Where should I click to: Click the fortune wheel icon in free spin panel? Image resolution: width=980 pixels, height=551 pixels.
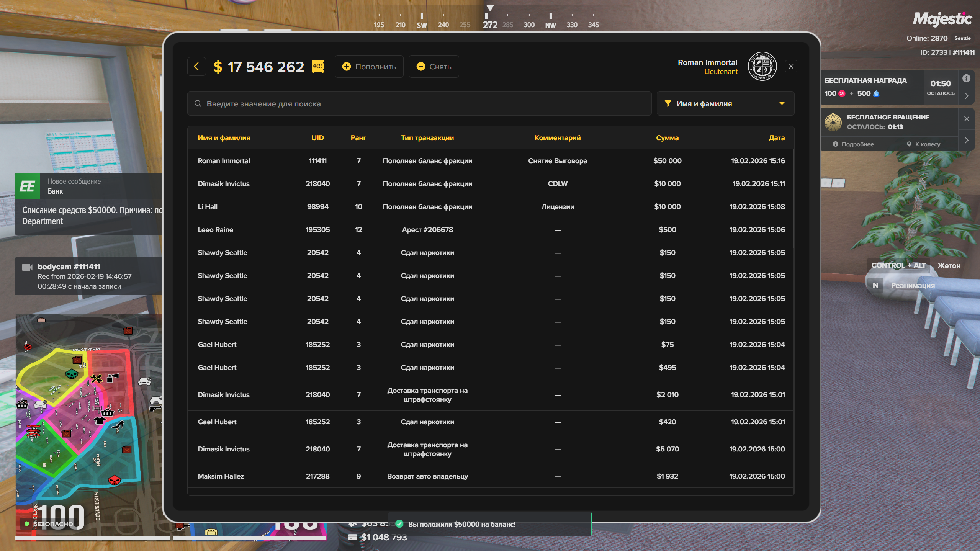point(833,122)
